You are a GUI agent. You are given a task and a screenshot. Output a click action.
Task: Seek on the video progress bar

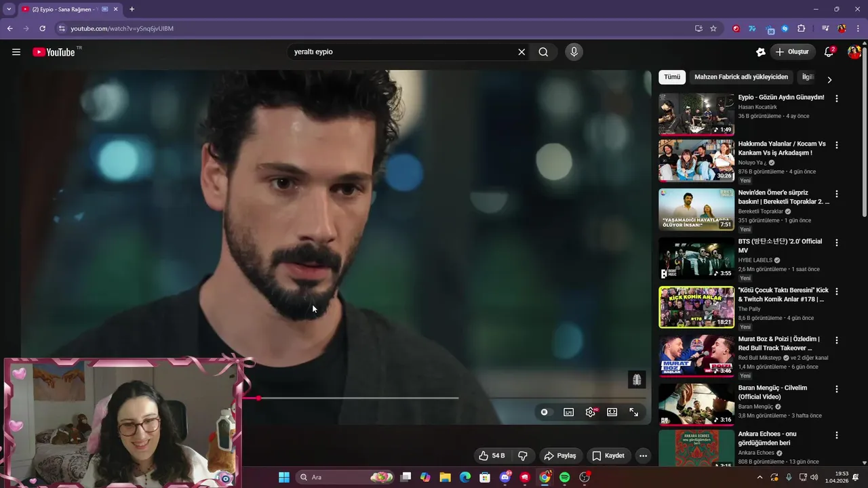(445, 398)
